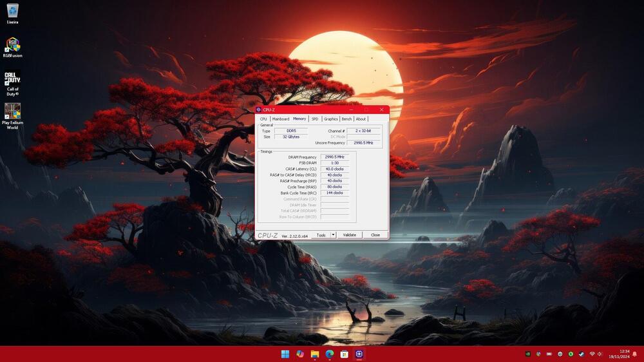The width and height of the screenshot is (644, 362).
Task: Open the Bench tab
Action: 346,119
